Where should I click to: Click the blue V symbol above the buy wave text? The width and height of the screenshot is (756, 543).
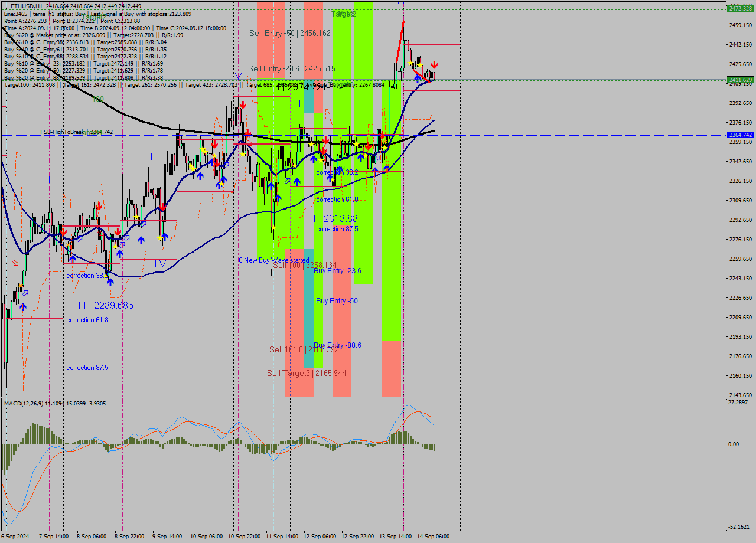pos(238,76)
